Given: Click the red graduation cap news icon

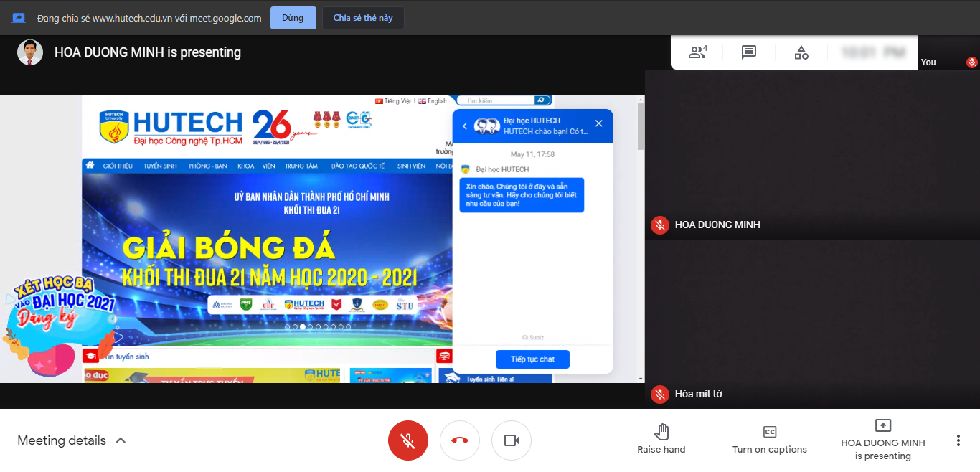Looking at the screenshot, I should tap(90, 356).
